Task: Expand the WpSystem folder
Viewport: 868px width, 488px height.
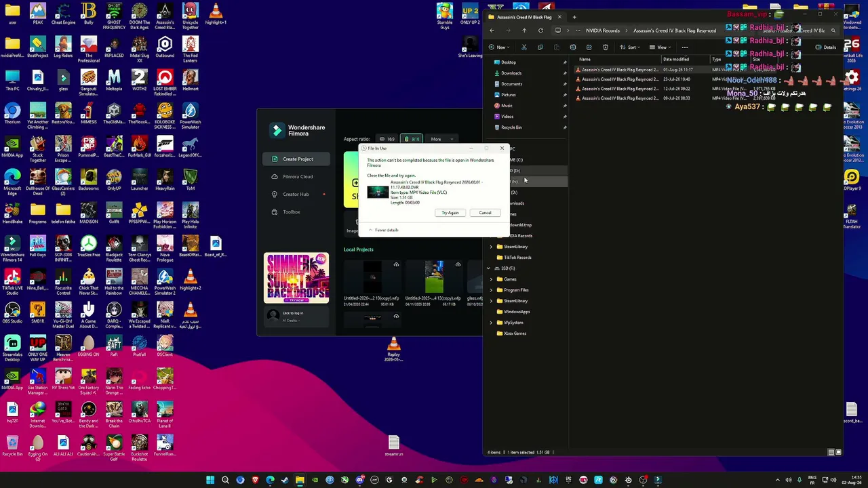Action: coord(491,323)
